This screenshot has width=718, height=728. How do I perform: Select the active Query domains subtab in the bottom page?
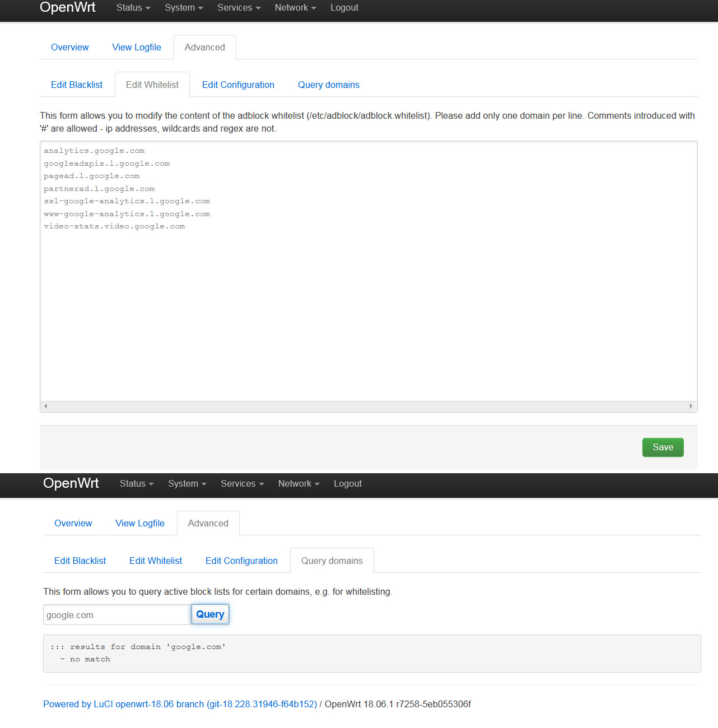(x=332, y=561)
